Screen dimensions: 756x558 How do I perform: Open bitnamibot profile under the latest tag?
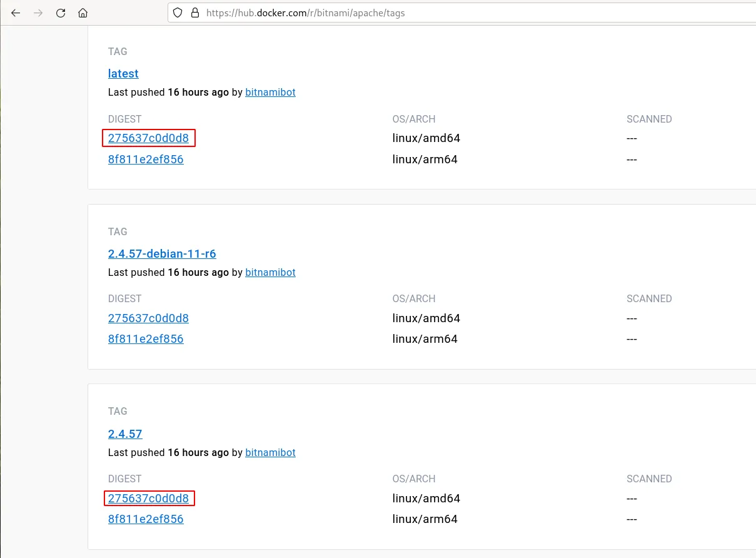270,93
